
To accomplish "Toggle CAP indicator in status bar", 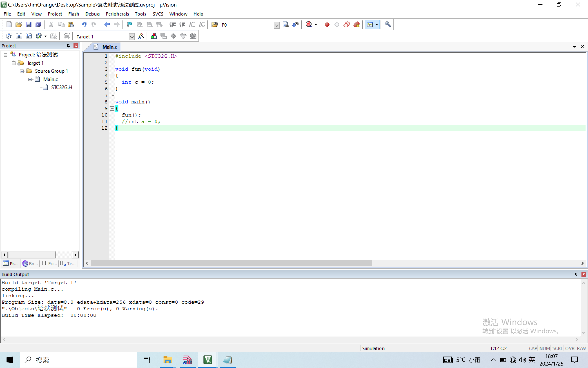I will 533,348.
